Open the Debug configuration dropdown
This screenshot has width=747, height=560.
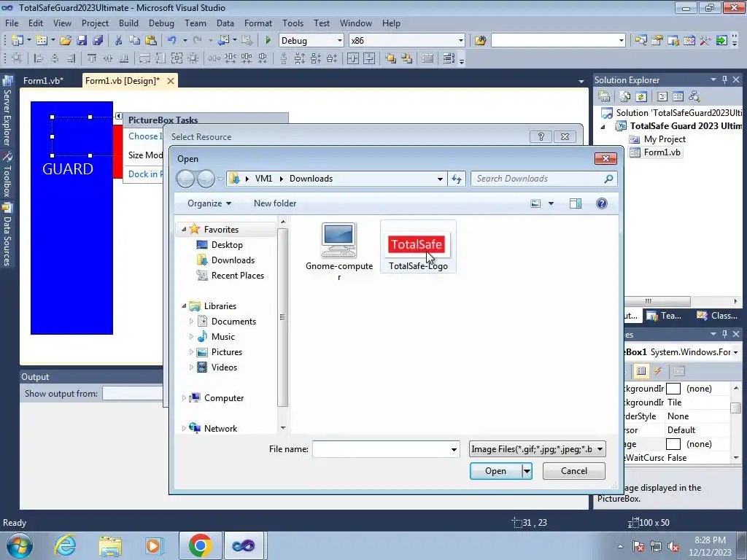(340, 41)
